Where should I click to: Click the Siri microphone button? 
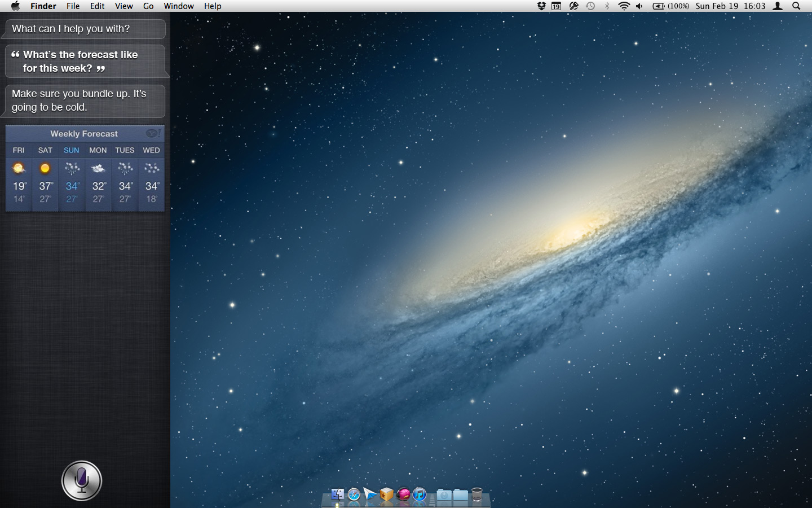82,481
